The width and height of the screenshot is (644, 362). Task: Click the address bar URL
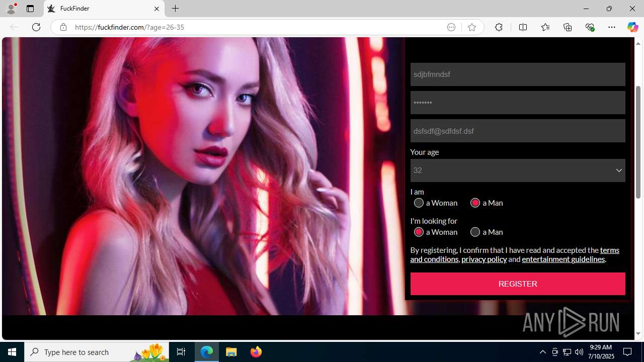(129, 27)
